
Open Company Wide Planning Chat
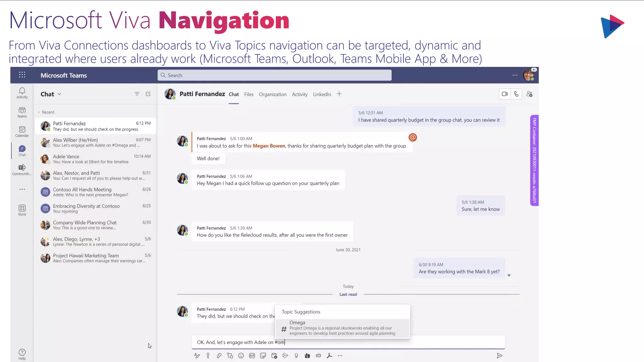pos(96,225)
